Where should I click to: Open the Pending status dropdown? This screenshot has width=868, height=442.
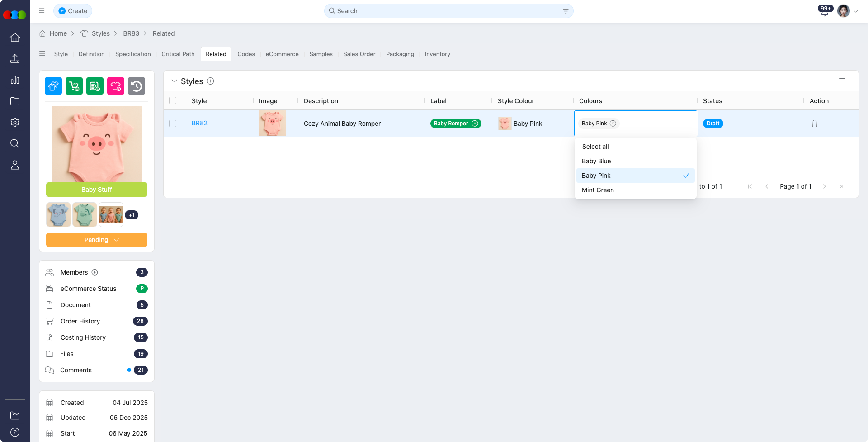(97, 240)
